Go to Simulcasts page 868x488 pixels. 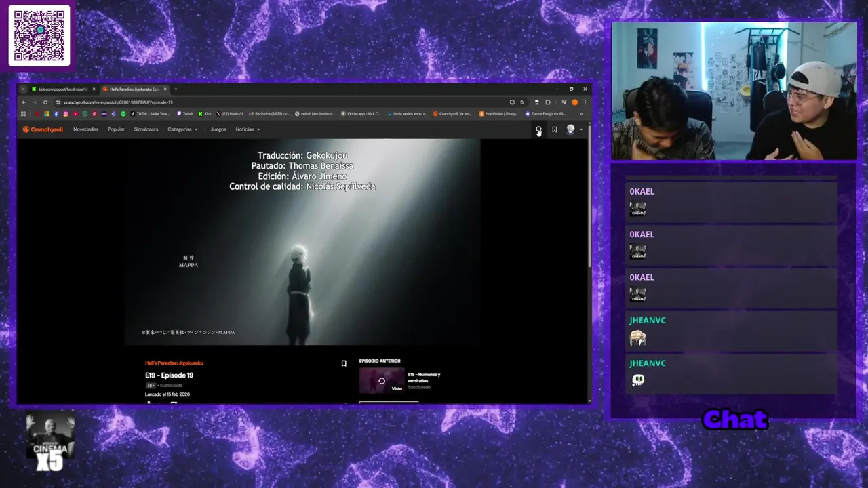point(146,129)
